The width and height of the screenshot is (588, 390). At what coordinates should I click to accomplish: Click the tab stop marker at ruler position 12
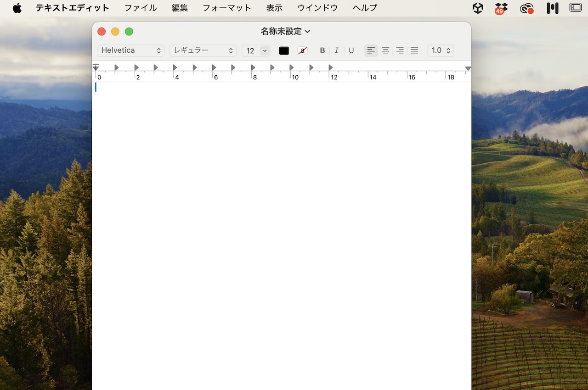tap(331, 67)
